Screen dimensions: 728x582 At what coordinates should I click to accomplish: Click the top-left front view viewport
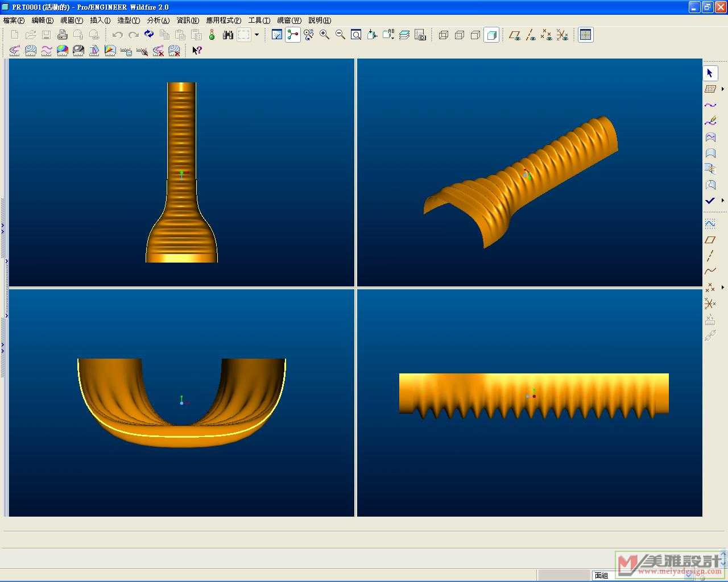[x=181, y=172]
